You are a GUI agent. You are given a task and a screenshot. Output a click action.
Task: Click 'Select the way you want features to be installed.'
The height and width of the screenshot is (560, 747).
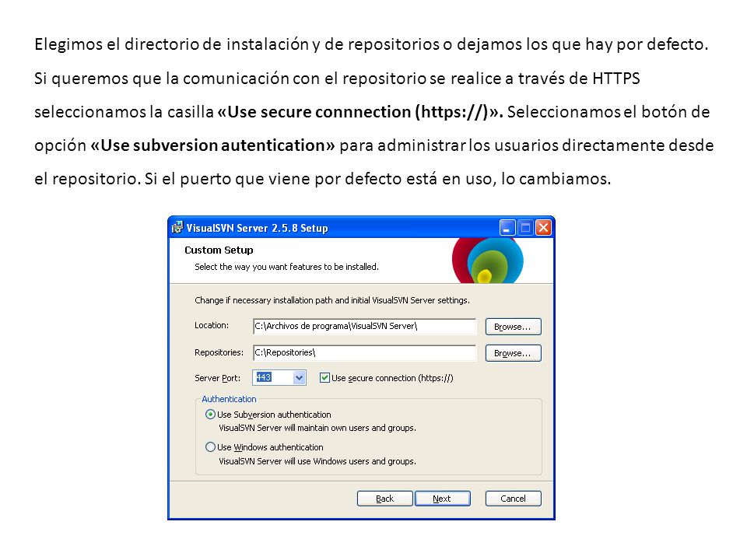(286, 267)
